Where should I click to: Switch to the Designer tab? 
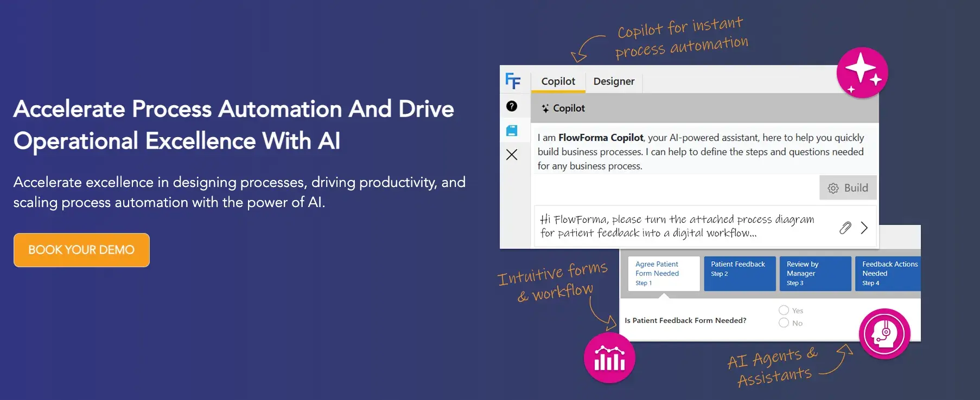614,81
